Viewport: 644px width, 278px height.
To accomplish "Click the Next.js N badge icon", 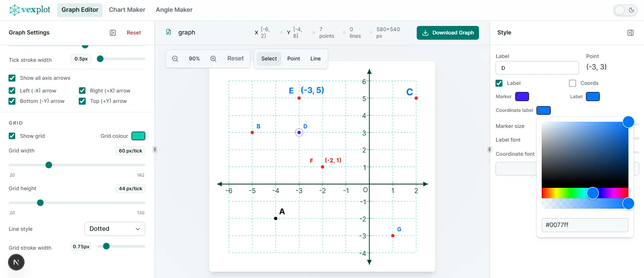I will [x=17, y=262].
